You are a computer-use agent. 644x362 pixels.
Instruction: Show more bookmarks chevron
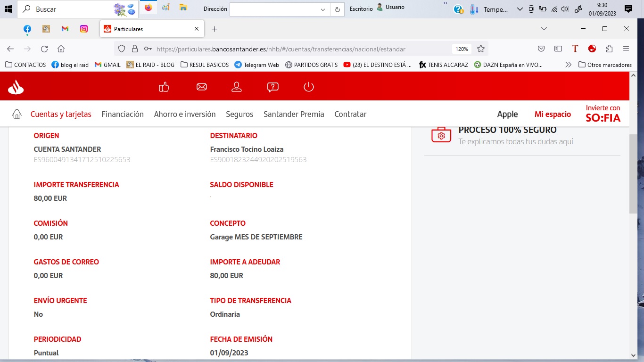pos(568,65)
